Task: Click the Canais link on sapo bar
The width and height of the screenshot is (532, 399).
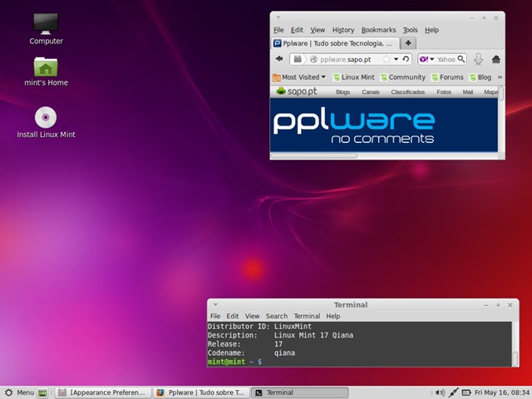Action: (371, 92)
